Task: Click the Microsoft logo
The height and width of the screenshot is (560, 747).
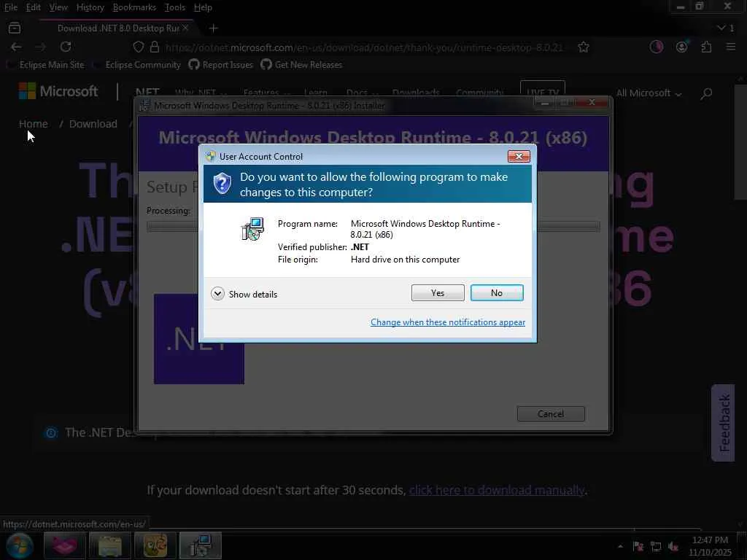Action: click(58, 91)
